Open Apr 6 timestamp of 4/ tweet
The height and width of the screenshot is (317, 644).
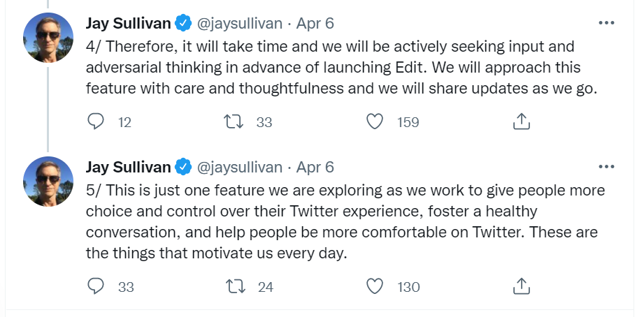tap(315, 24)
